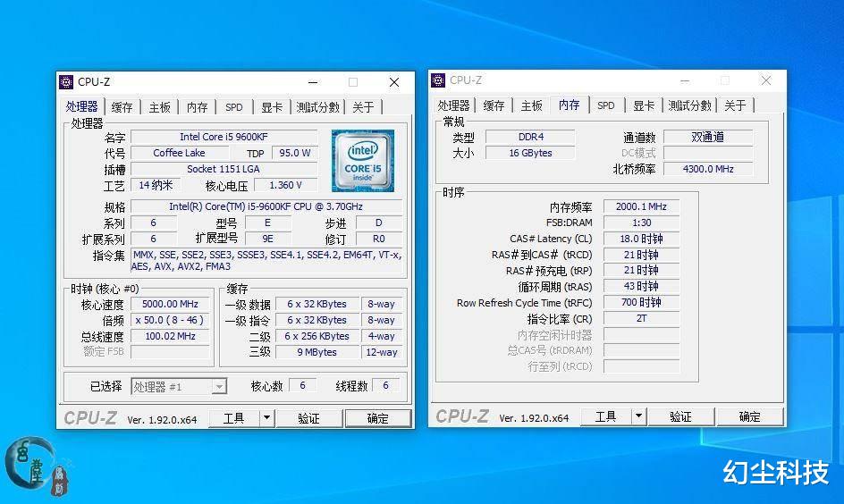Select 处理器 tab in left CPU-Z window
Image resolution: width=844 pixels, height=504 pixels.
pyautogui.click(x=82, y=106)
